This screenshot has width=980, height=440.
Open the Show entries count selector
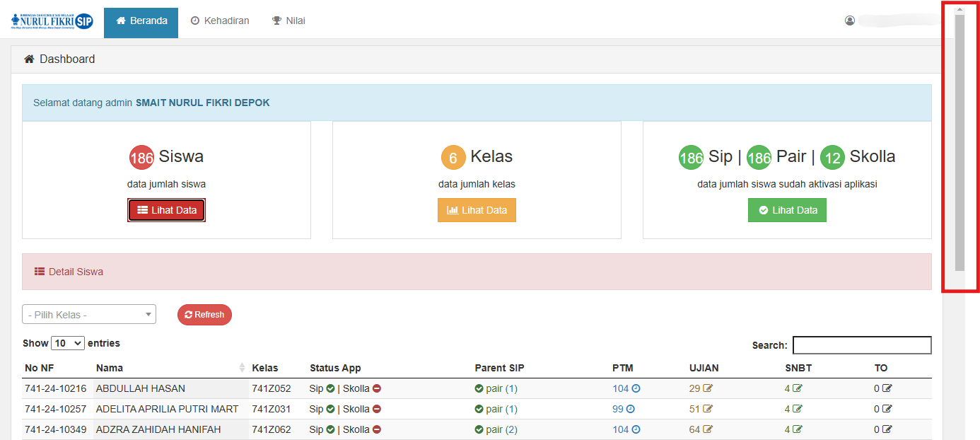(x=68, y=343)
